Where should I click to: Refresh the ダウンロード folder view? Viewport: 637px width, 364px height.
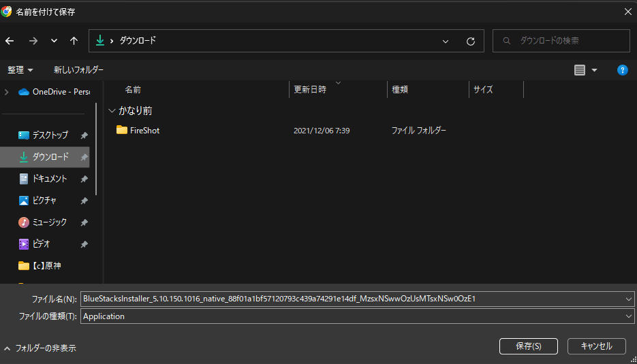coord(471,41)
